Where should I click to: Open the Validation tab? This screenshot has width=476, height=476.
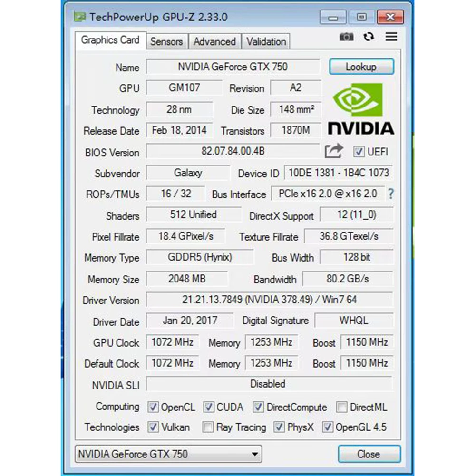[266, 41]
